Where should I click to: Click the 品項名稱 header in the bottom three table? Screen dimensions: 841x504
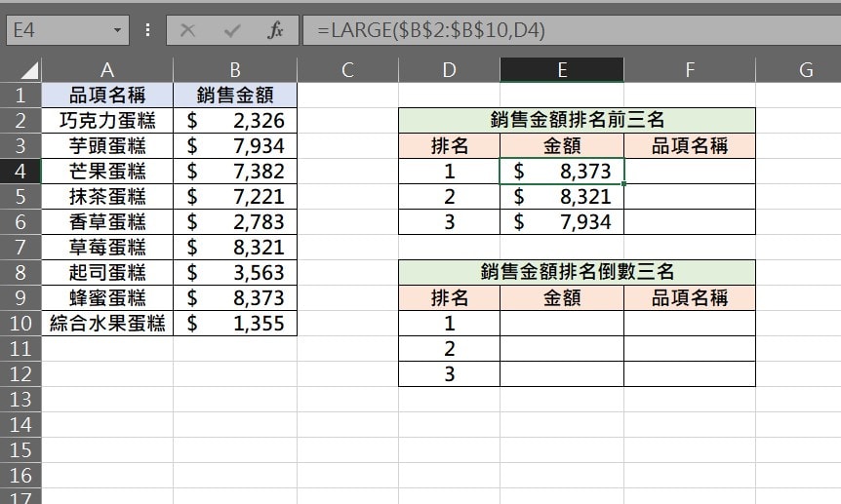click(x=690, y=298)
